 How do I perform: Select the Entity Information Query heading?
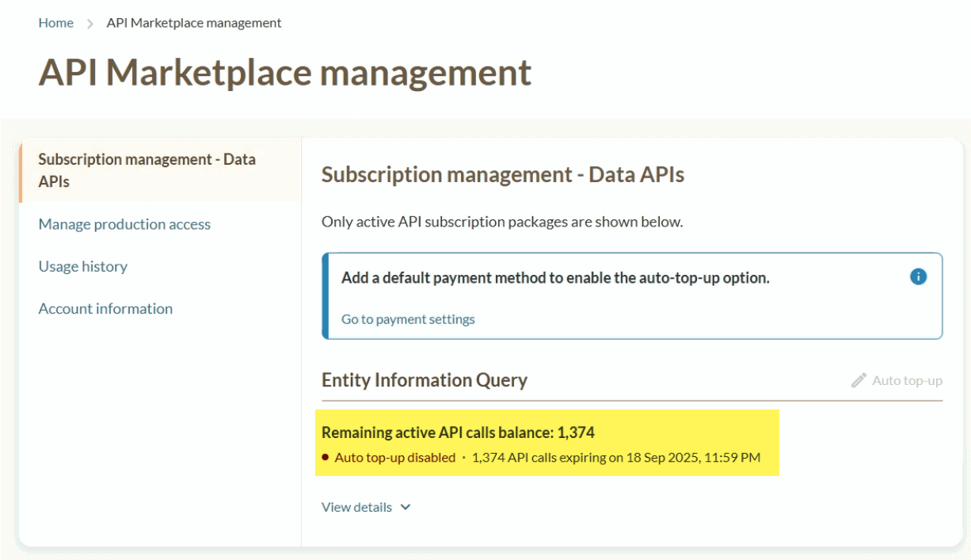click(x=425, y=380)
